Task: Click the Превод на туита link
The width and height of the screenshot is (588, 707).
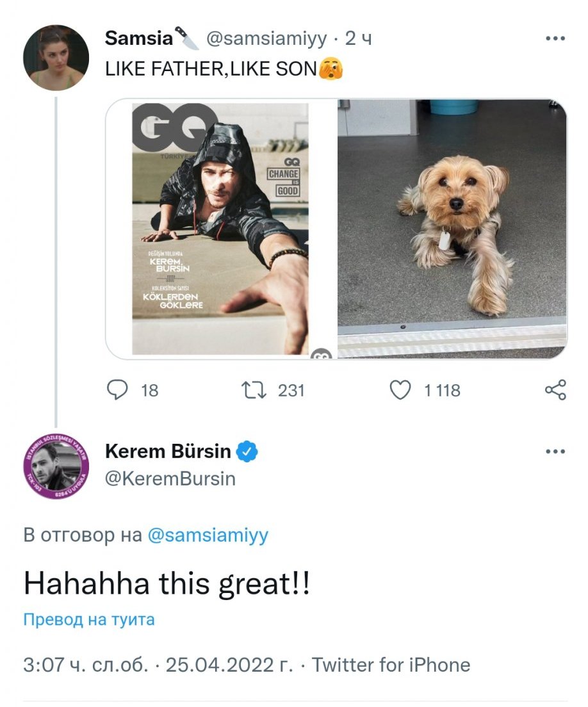Action: coord(89,620)
